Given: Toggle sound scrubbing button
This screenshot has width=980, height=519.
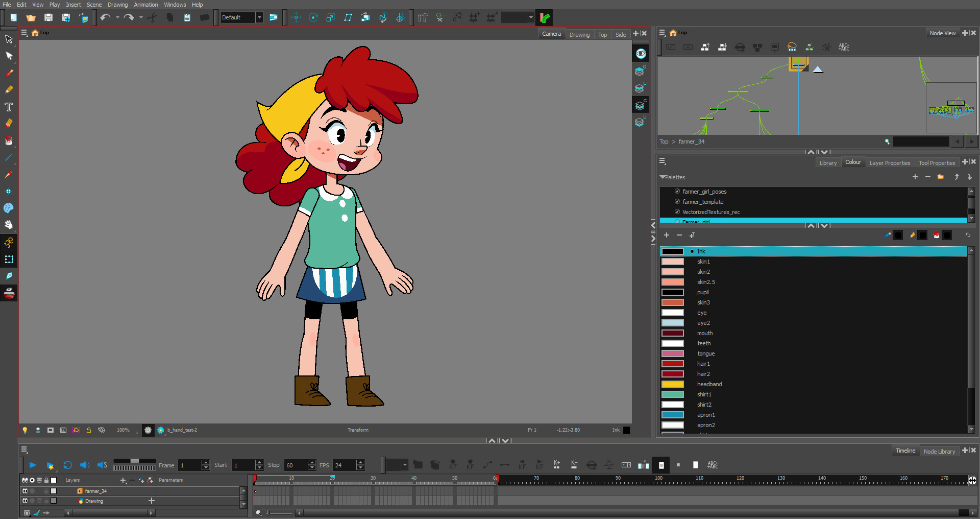Looking at the screenshot, I should 102,465.
